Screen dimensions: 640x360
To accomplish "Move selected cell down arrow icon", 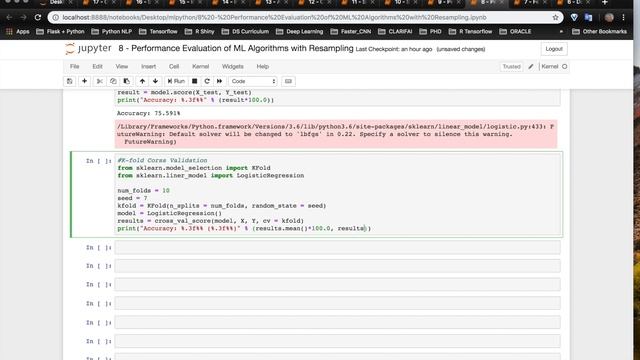I will 155,81.
